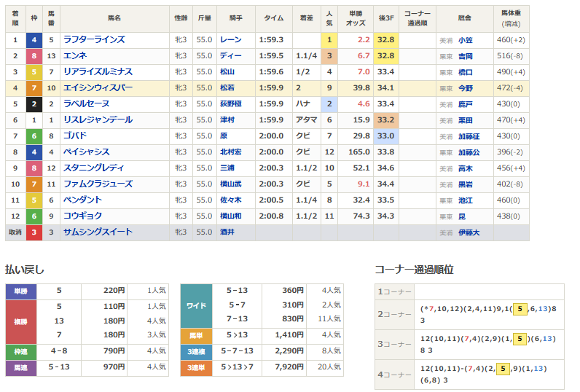Open horse ラフターラインズ profile link
This screenshot has height=392, width=580.
tap(94, 40)
